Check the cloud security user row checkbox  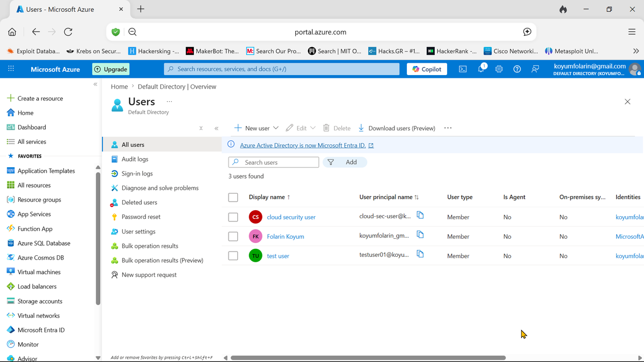pos(233,217)
